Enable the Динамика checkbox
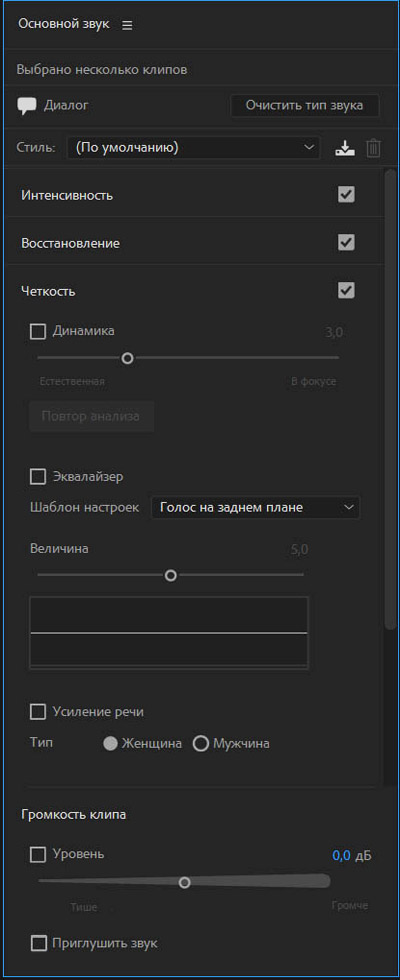The width and height of the screenshot is (400, 980). [38, 331]
